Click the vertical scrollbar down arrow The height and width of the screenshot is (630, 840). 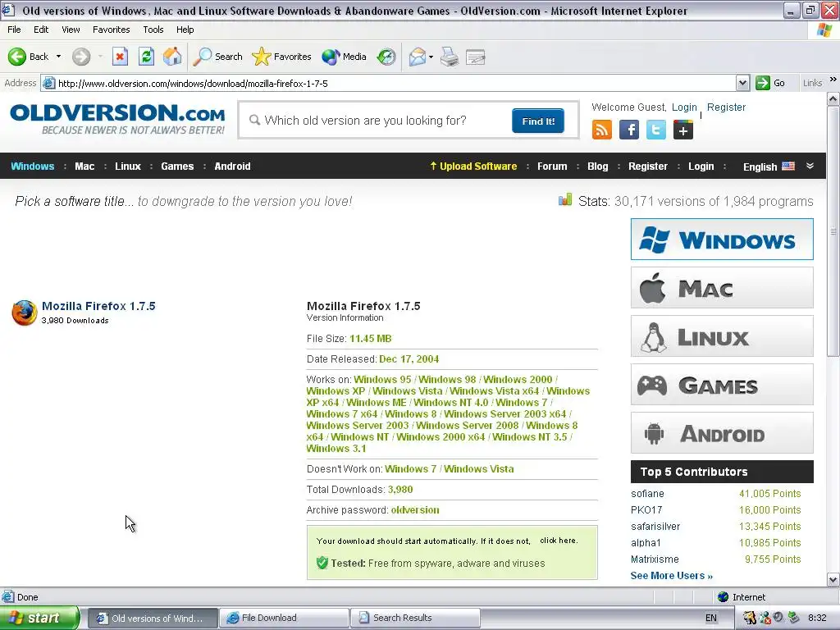[x=833, y=579]
